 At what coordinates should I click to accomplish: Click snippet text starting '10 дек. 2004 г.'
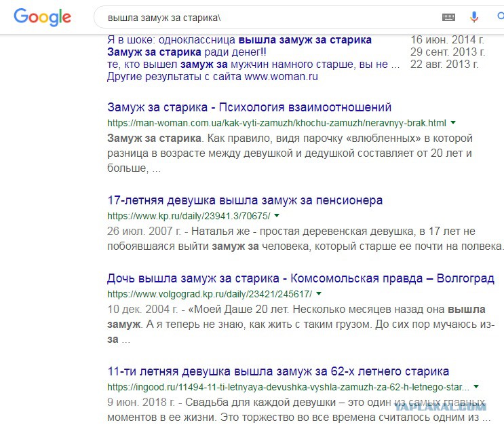tap(301, 324)
